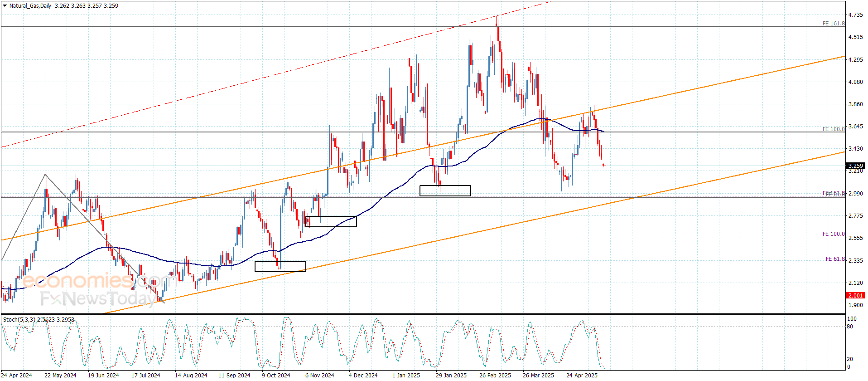Click the stochastic scale value 100
The image size is (868, 381).
[852, 319]
